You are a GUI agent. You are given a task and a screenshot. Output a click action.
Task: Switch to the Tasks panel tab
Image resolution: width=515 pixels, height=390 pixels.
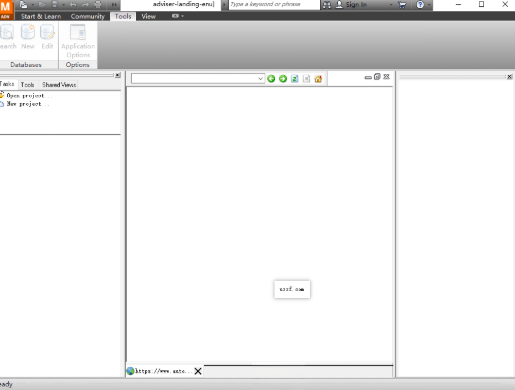click(7, 84)
